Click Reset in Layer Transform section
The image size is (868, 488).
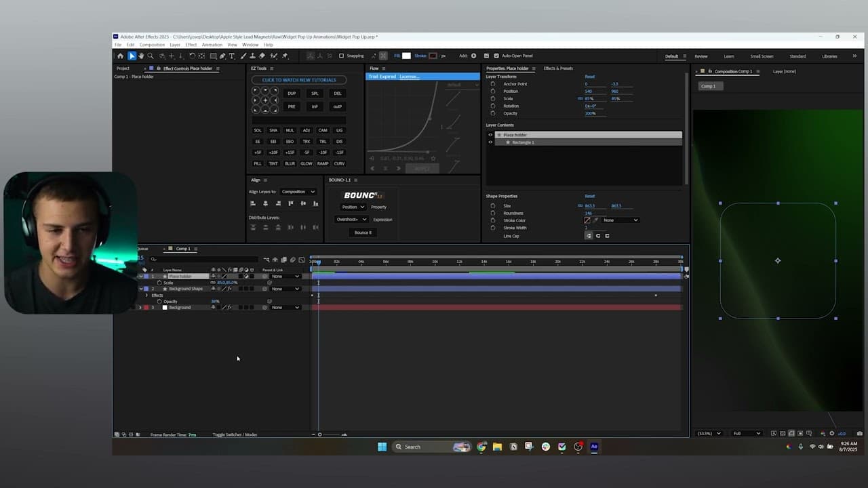(x=589, y=77)
